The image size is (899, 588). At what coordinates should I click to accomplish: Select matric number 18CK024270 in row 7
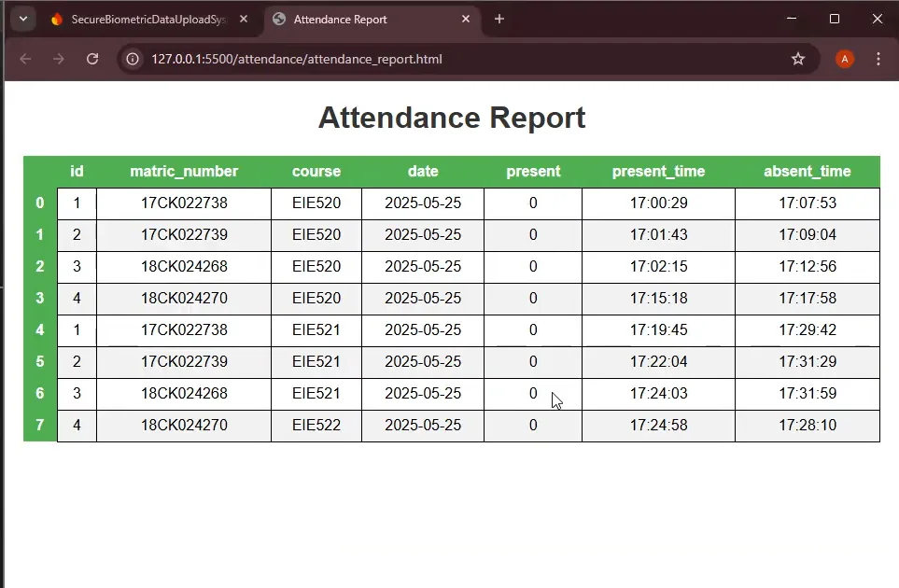pyautogui.click(x=184, y=425)
